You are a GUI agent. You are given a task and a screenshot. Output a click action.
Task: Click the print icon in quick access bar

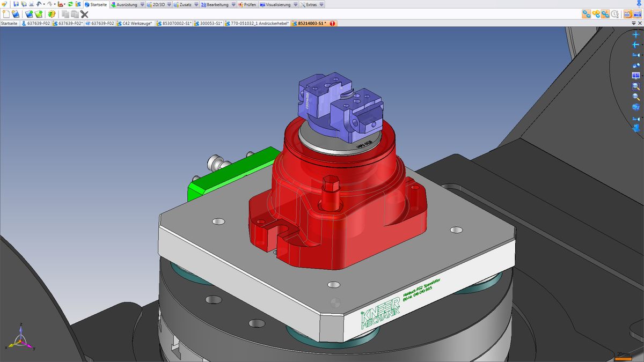coord(31,4)
